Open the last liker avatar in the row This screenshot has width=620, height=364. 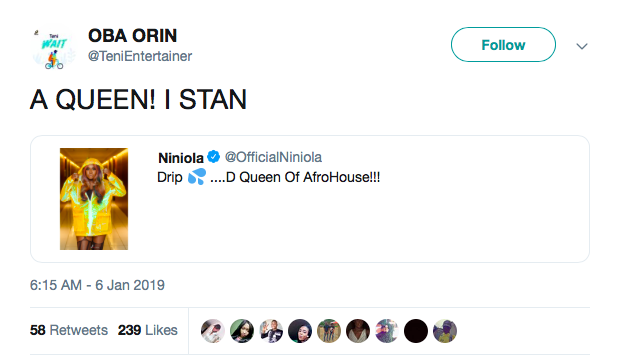pos(445,331)
